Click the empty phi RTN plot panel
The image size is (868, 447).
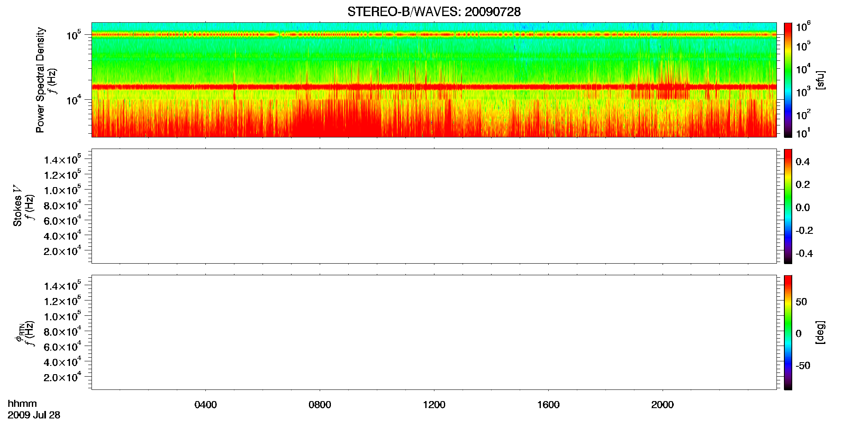[x=434, y=332]
